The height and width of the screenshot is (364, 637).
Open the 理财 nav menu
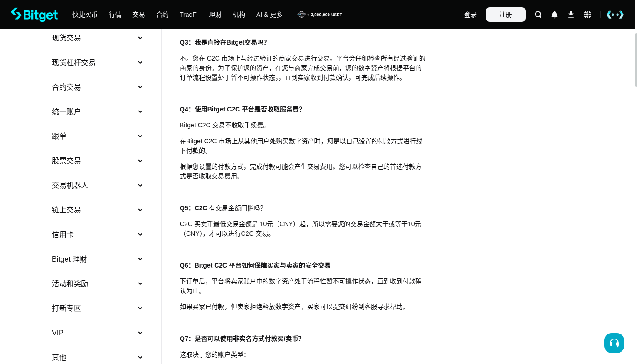click(x=215, y=15)
